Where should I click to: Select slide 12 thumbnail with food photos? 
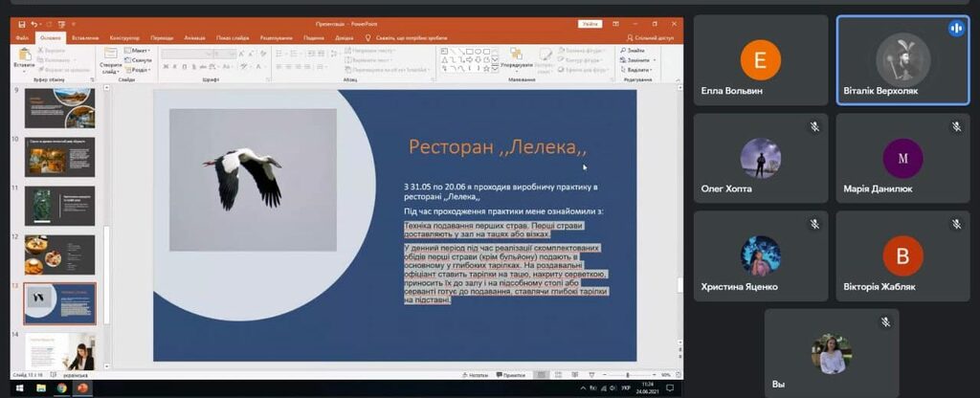point(59,254)
